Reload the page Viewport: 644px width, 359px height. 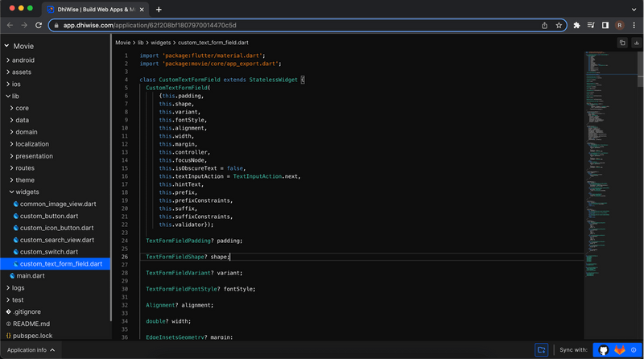click(39, 25)
